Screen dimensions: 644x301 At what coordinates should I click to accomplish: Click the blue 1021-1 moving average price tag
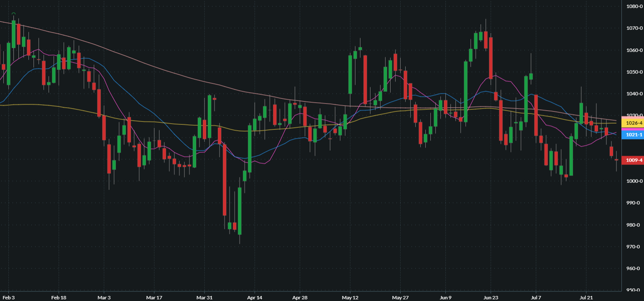[x=633, y=135]
